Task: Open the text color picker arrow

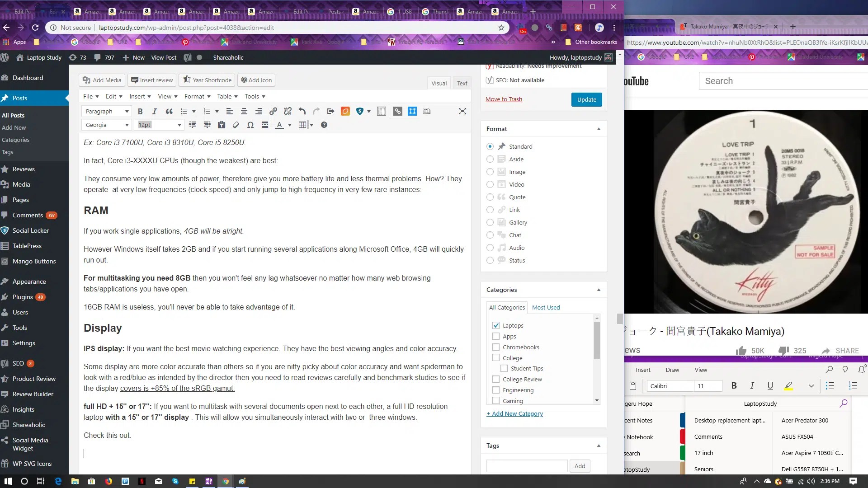Action: [290, 125]
